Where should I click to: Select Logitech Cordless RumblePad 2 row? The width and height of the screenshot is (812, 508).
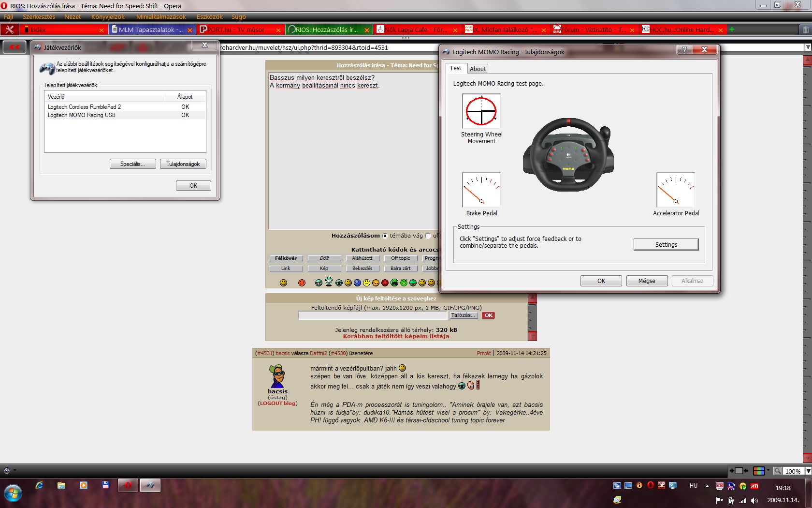tap(125, 107)
